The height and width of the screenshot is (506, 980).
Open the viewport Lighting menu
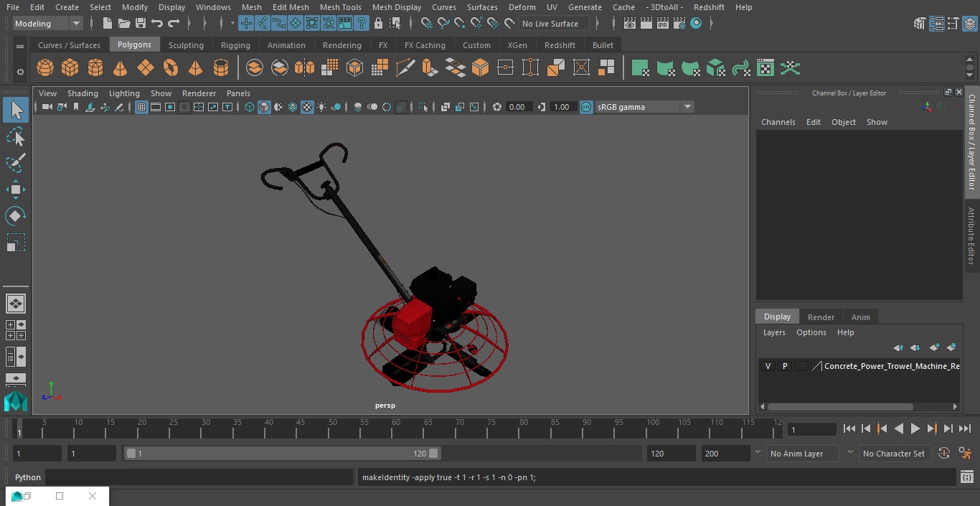[x=124, y=93]
